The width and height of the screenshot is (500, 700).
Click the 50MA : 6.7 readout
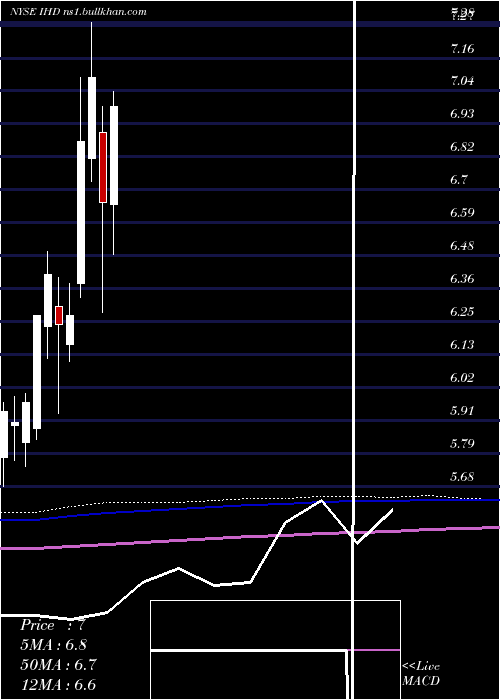[x=58, y=664]
